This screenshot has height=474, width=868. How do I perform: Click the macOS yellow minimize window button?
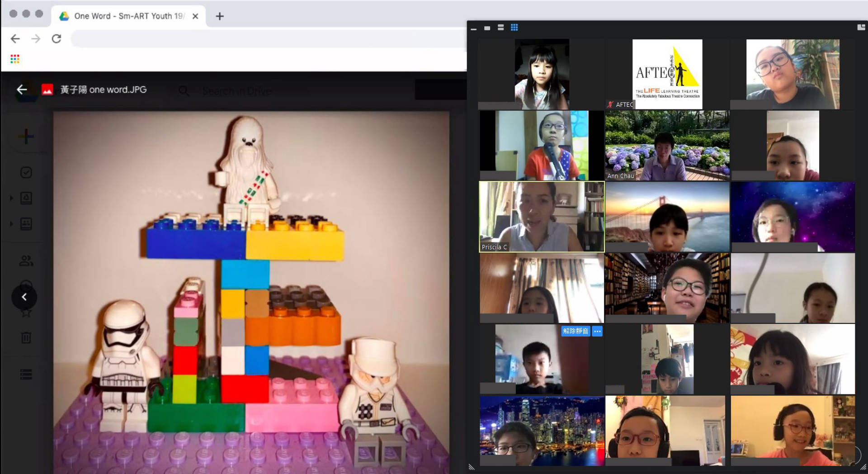click(x=26, y=14)
